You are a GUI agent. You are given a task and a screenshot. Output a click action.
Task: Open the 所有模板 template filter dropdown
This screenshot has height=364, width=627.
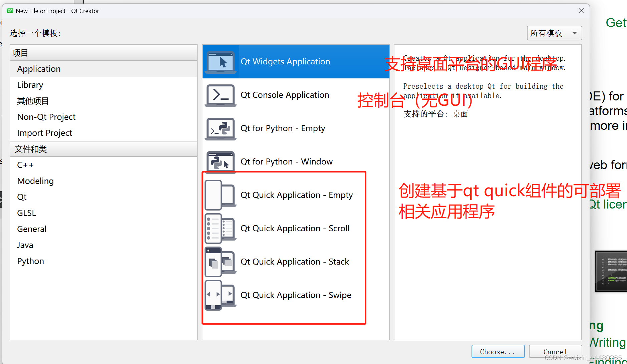pyautogui.click(x=554, y=33)
